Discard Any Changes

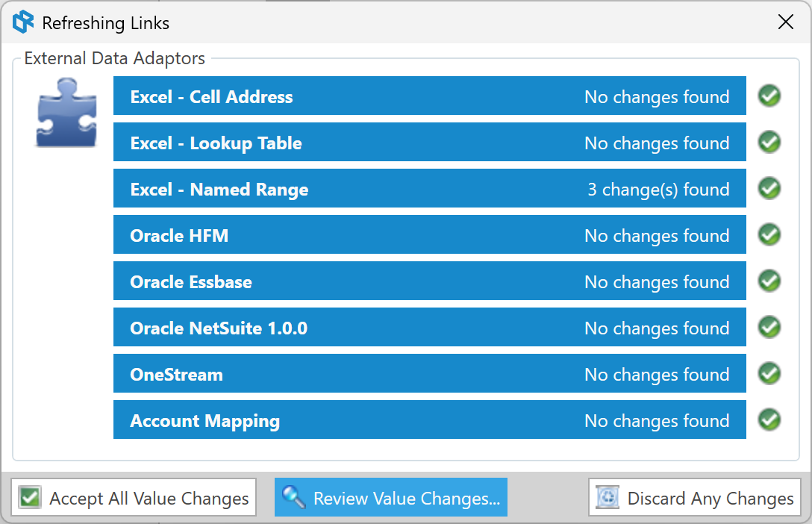[x=694, y=498]
